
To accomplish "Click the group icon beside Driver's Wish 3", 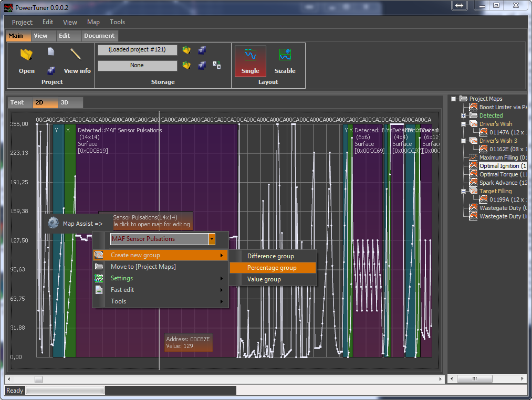I will click(473, 141).
